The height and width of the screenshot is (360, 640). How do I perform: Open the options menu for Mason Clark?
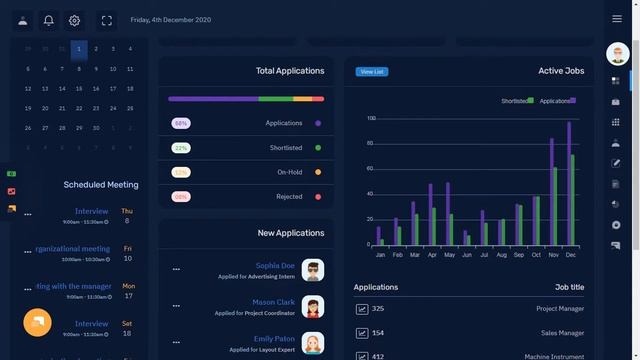tap(176, 306)
